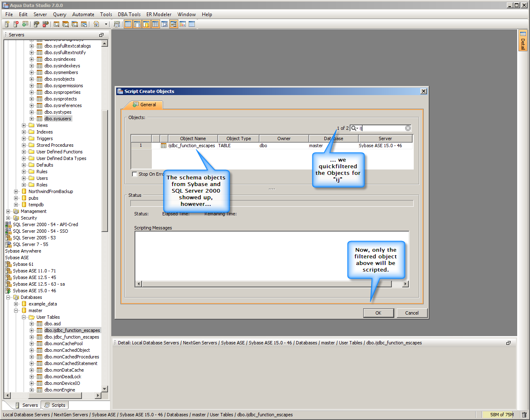Toggle the database cylinder view toolbar icon

click(x=146, y=24)
